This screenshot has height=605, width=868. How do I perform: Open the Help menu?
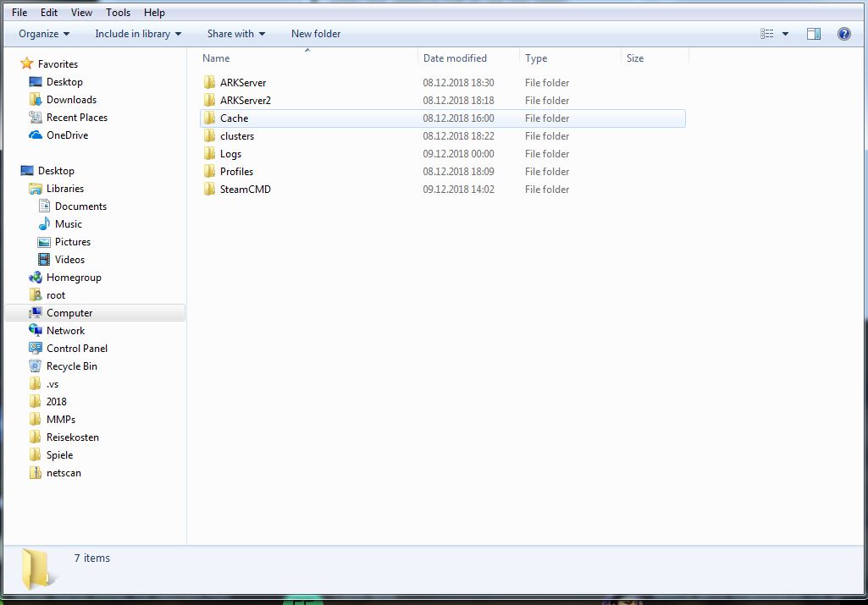point(154,12)
